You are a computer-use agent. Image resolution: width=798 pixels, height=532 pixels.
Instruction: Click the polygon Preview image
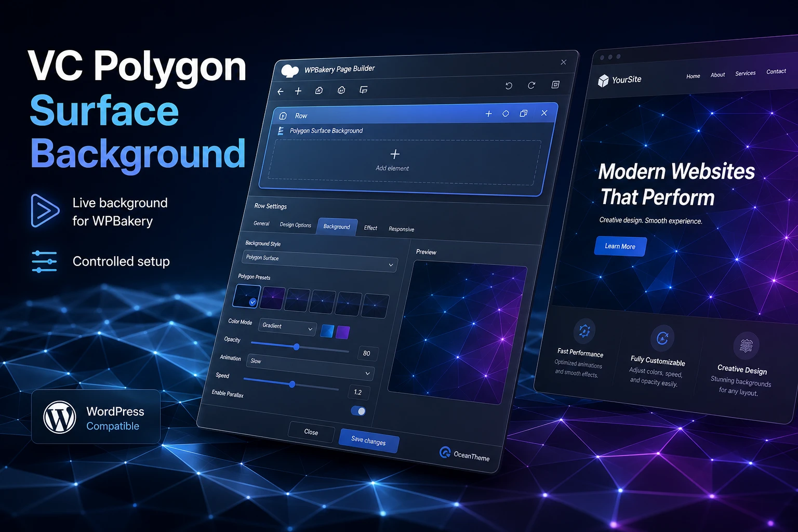pyautogui.click(x=457, y=332)
